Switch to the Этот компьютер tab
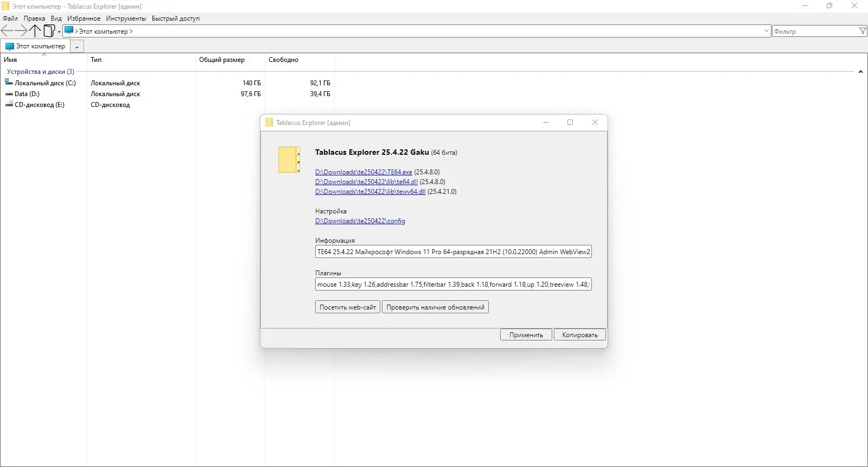The height and width of the screenshot is (467, 868). click(x=36, y=47)
